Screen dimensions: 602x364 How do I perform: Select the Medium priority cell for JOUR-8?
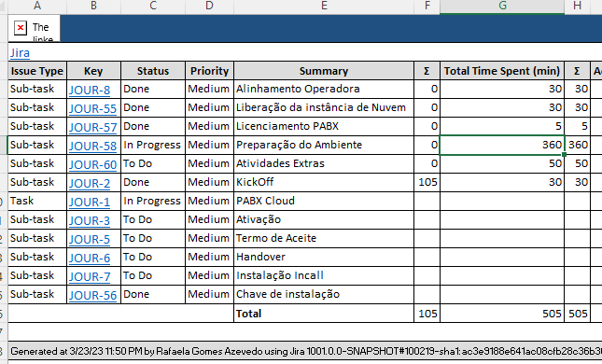(x=210, y=89)
